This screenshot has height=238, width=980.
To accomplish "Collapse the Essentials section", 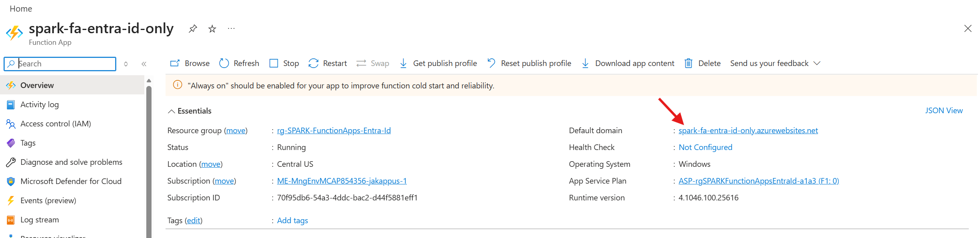I will point(172,111).
